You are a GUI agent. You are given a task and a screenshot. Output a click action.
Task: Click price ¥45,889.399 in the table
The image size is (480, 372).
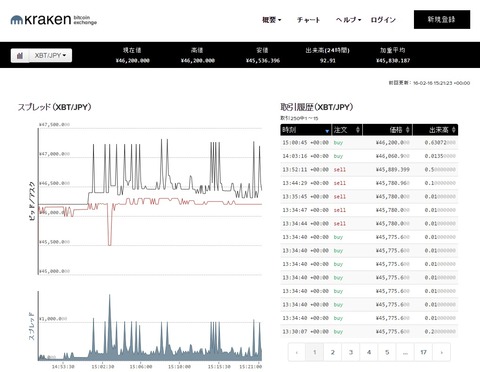393,170
